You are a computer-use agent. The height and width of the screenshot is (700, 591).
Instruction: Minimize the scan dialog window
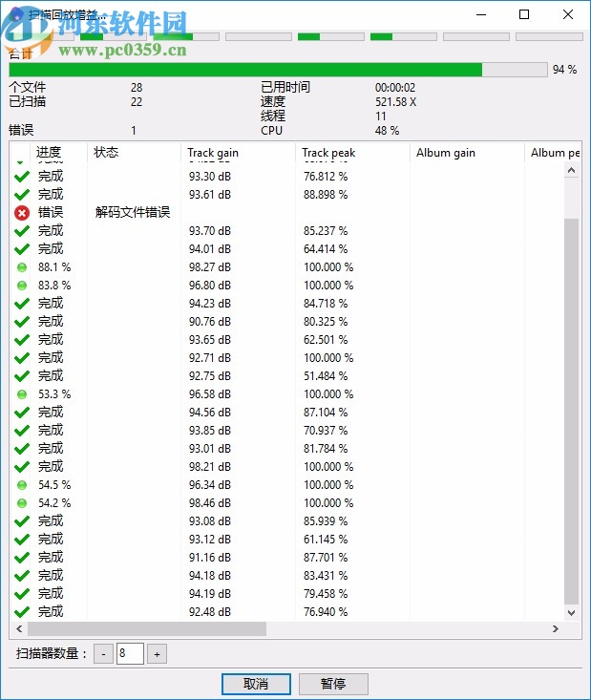[x=481, y=14]
